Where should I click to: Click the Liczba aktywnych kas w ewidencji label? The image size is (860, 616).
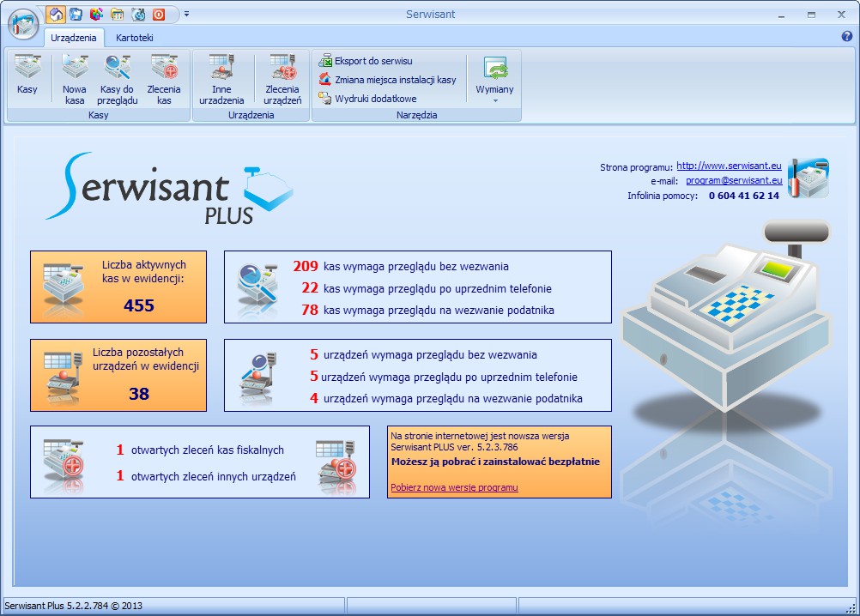click(x=143, y=271)
